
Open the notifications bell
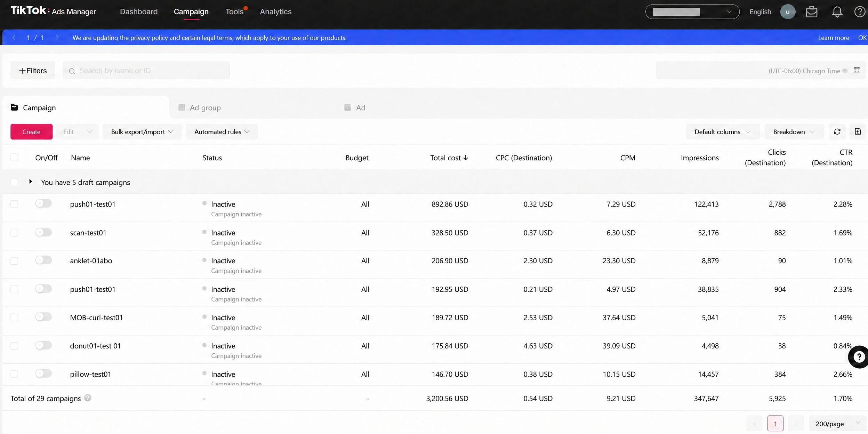837,12
